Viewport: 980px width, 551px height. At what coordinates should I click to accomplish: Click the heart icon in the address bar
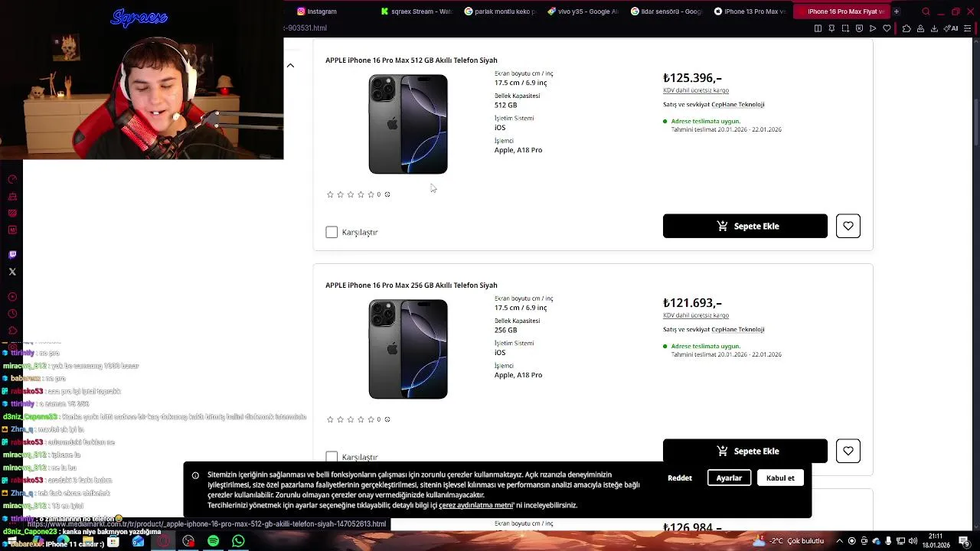click(x=887, y=28)
